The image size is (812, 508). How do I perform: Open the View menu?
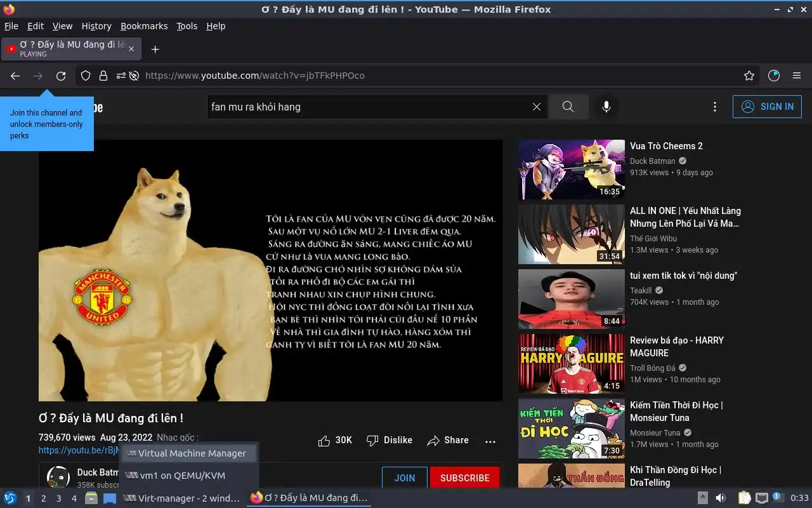[62, 26]
